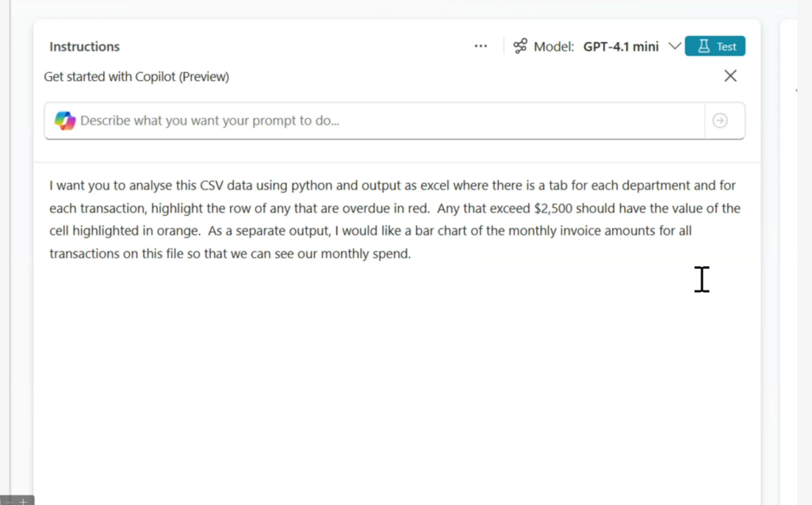Viewport: 812px width, 505px height.
Task: Open the more options ellipsis menu
Action: click(481, 46)
